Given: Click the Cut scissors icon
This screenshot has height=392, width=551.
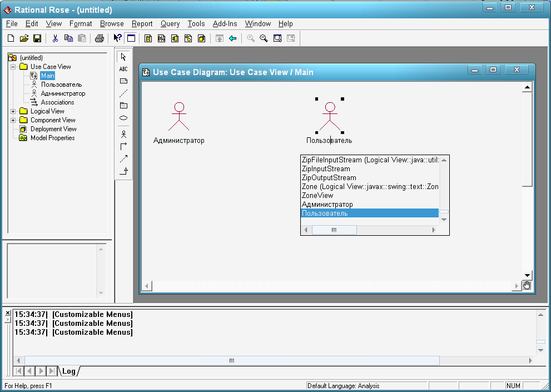Looking at the screenshot, I should tap(55, 38).
